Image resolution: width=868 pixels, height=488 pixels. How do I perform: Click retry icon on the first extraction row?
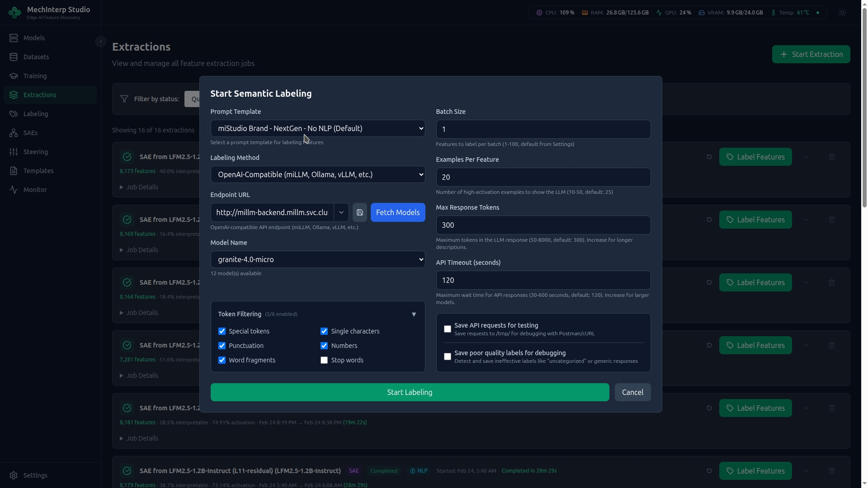coord(709,157)
